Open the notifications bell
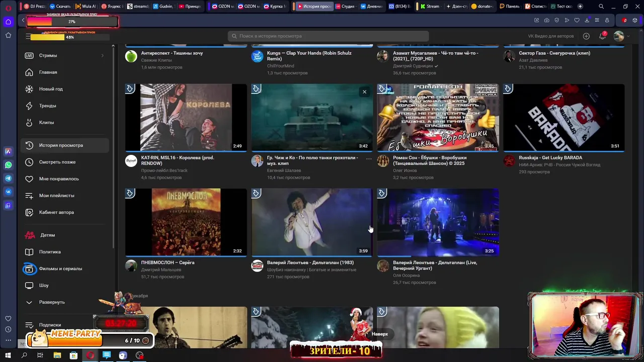The image size is (644, 362). [x=602, y=36]
